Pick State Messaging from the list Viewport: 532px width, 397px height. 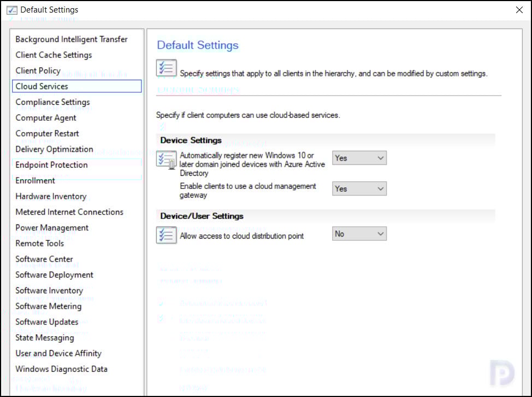point(76,338)
